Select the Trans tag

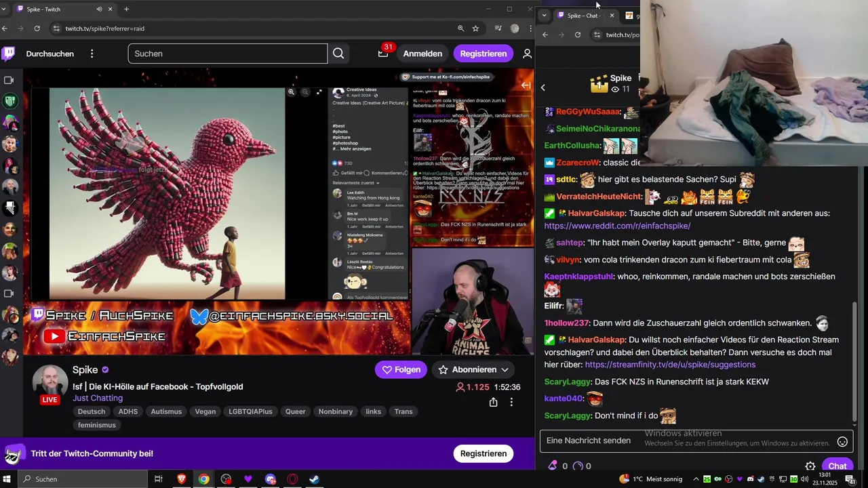[403, 411]
